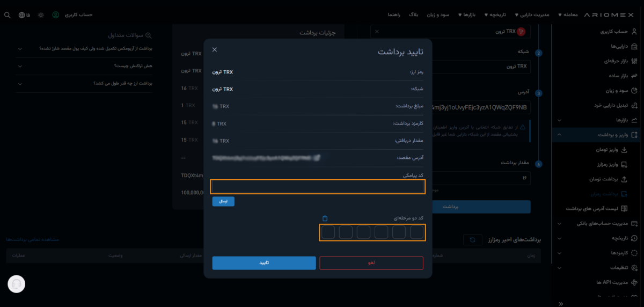Paste two-factor code using clipboard icon
Image resolution: width=644 pixels, height=307 pixels.
coord(325,218)
